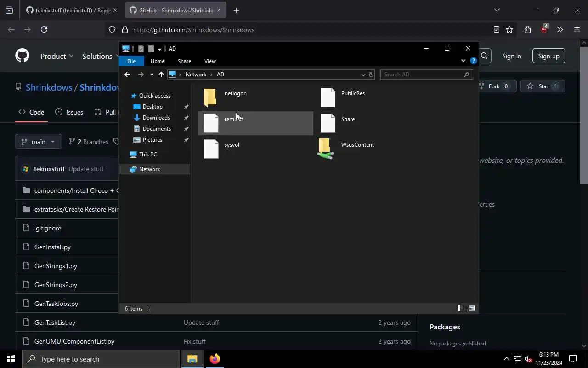This screenshot has width=588, height=368.
Task: Open Firefox view recent browsing icon
Action: click(9, 10)
